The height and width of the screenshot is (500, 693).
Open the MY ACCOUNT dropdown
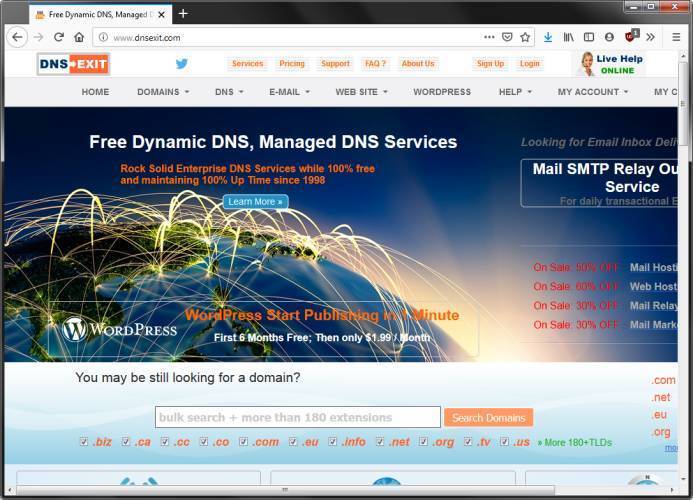pos(593,92)
